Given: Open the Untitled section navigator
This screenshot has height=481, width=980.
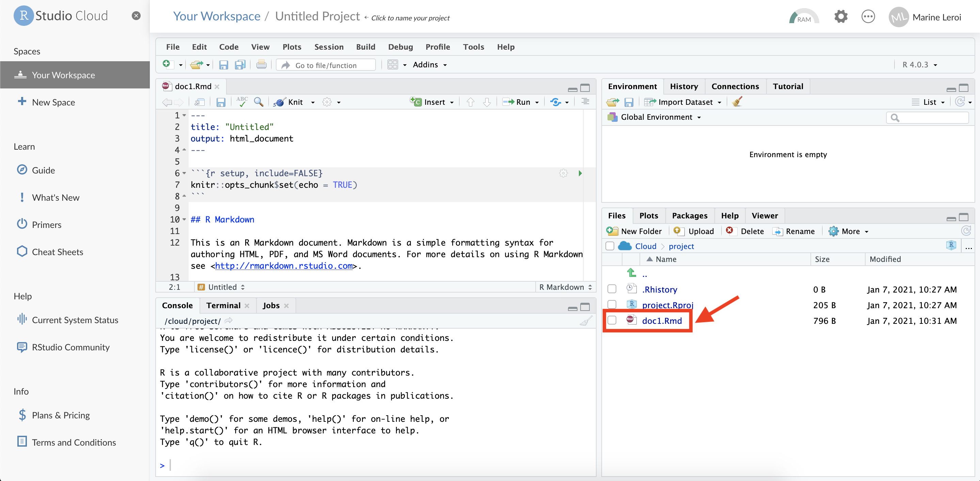Looking at the screenshot, I should coord(221,287).
